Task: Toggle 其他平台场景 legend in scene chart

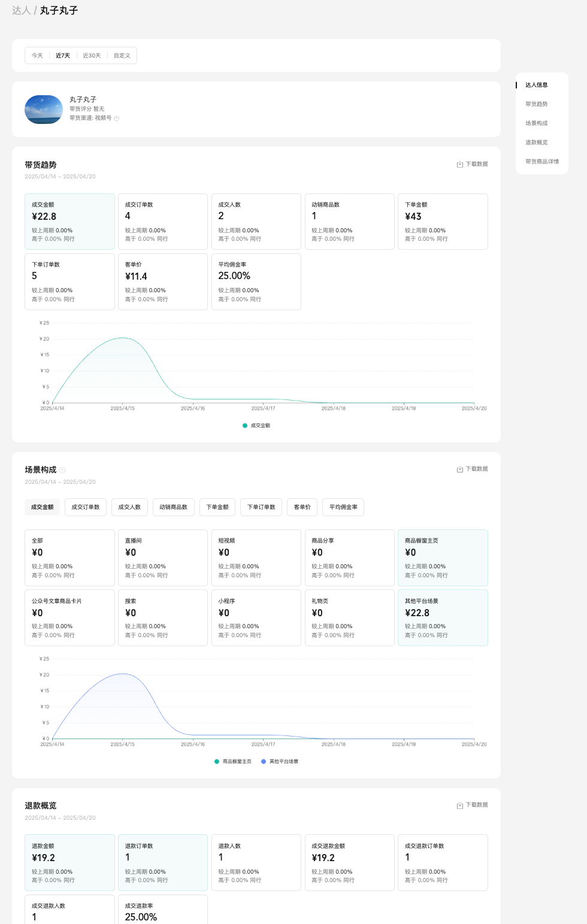Action: coord(280,761)
